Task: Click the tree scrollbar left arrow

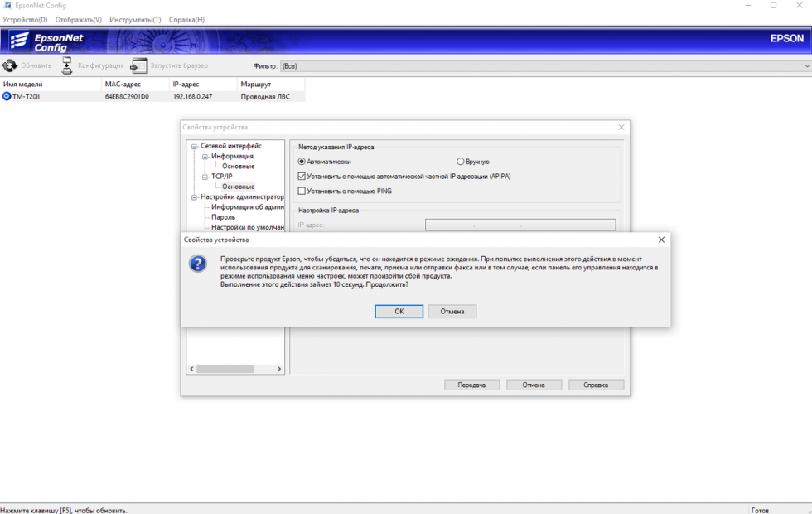Action: click(191, 369)
